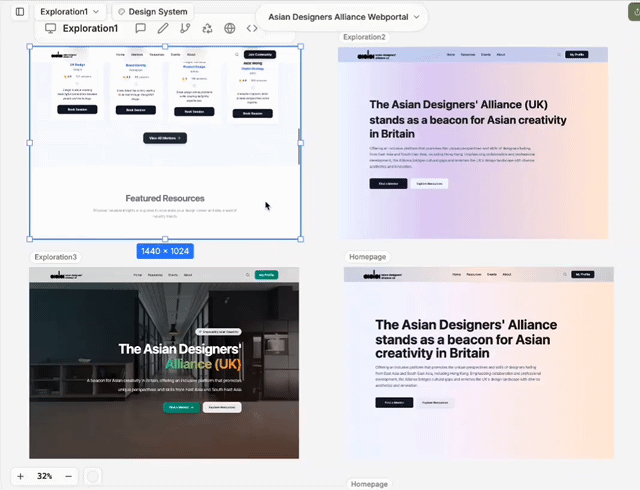The height and width of the screenshot is (490, 640).
Task: Click the first Book Session button in Exploration1
Action: click(77, 109)
